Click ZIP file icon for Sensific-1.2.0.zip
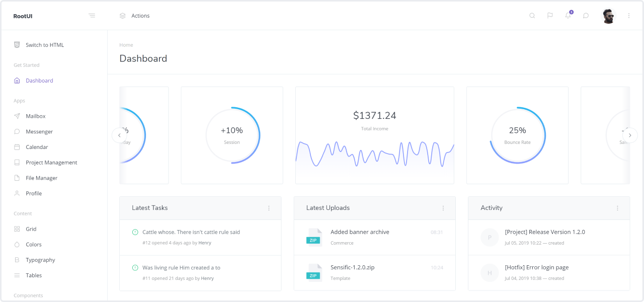Image resolution: width=644 pixels, height=302 pixels. click(x=314, y=272)
